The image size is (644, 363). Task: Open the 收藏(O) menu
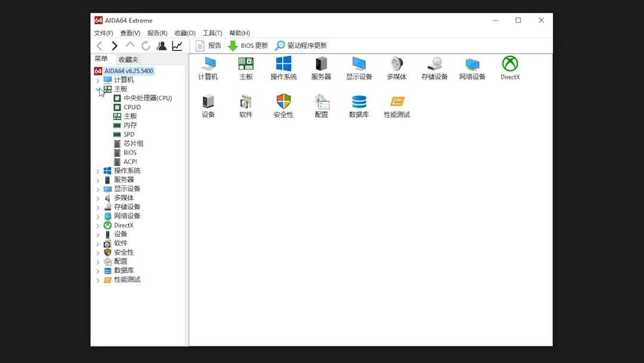click(x=185, y=33)
